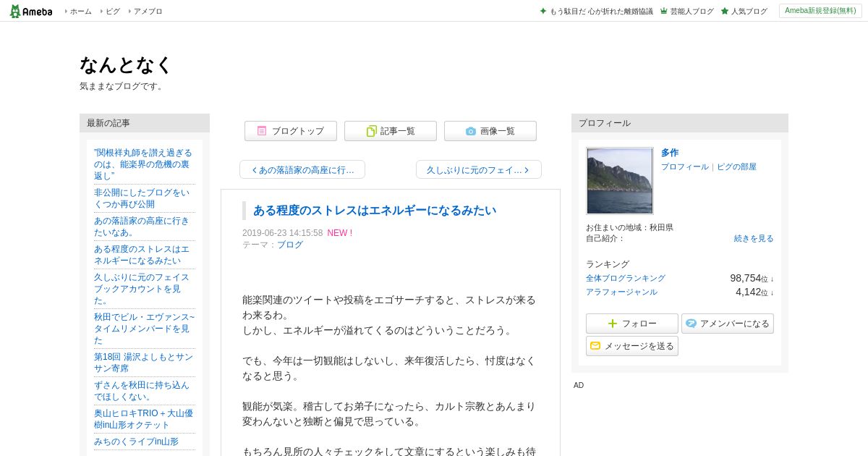Open sidebar post ずさんを秋田に持ち込んでほしくない。

pos(141,391)
